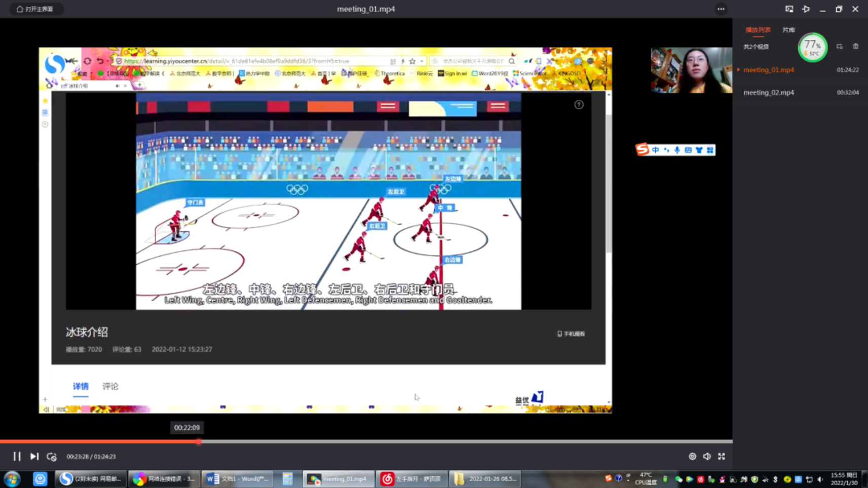Select meeting_01.mp4 in the playlist
Viewport: 868px width, 488px height.
pos(769,70)
